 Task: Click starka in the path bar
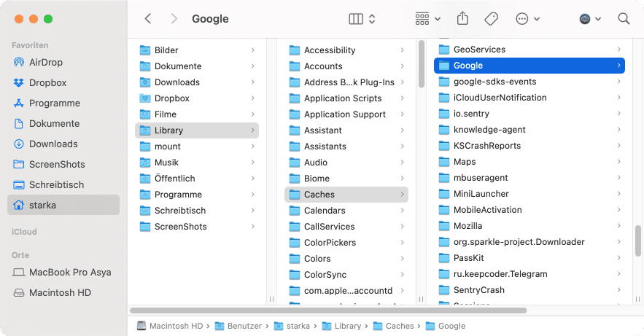coord(292,326)
